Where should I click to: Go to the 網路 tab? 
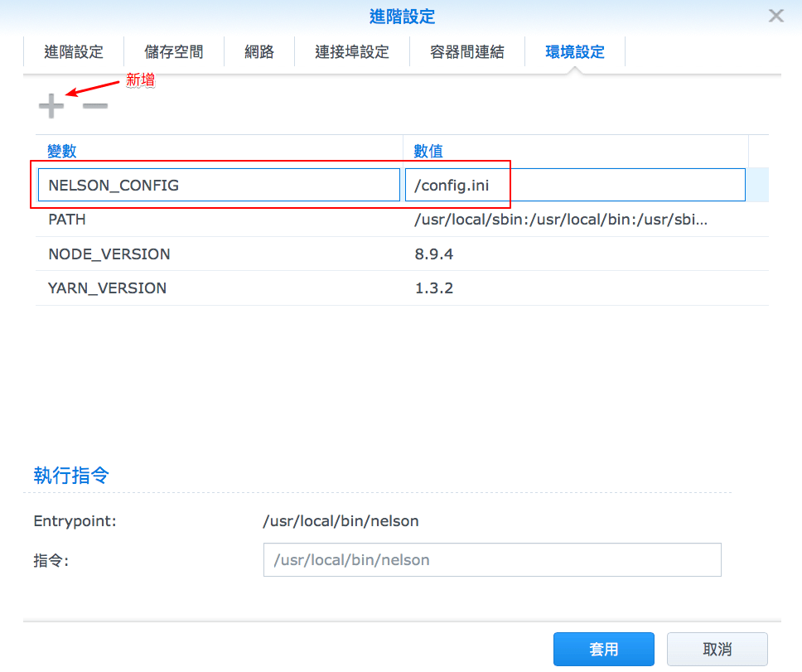[x=259, y=51]
